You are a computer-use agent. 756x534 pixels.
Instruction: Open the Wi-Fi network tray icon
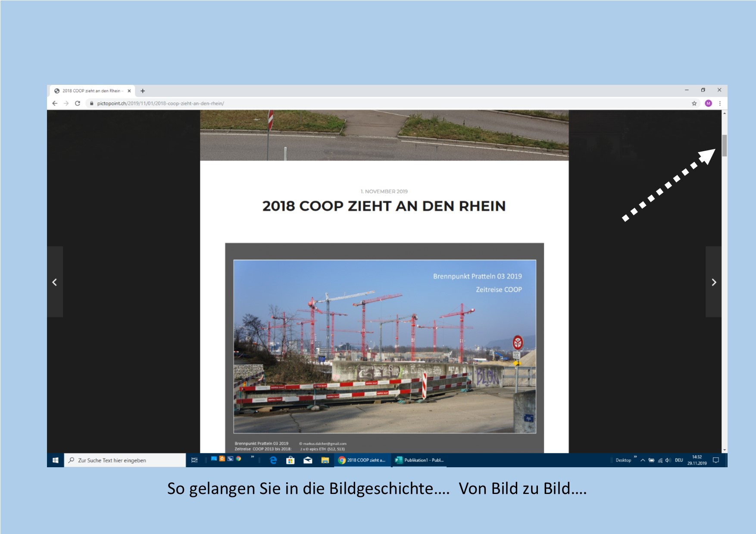pyautogui.click(x=660, y=460)
